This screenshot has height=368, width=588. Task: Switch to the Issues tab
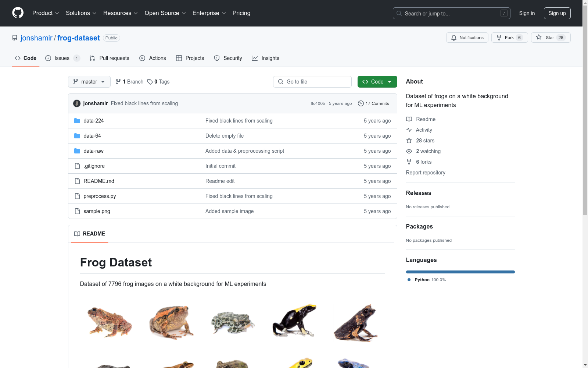(x=62, y=58)
